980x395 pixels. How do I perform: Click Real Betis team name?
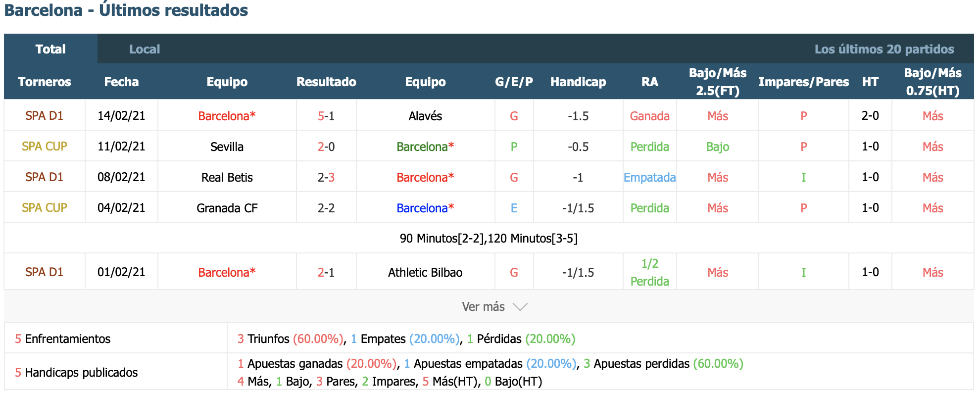[x=227, y=177]
